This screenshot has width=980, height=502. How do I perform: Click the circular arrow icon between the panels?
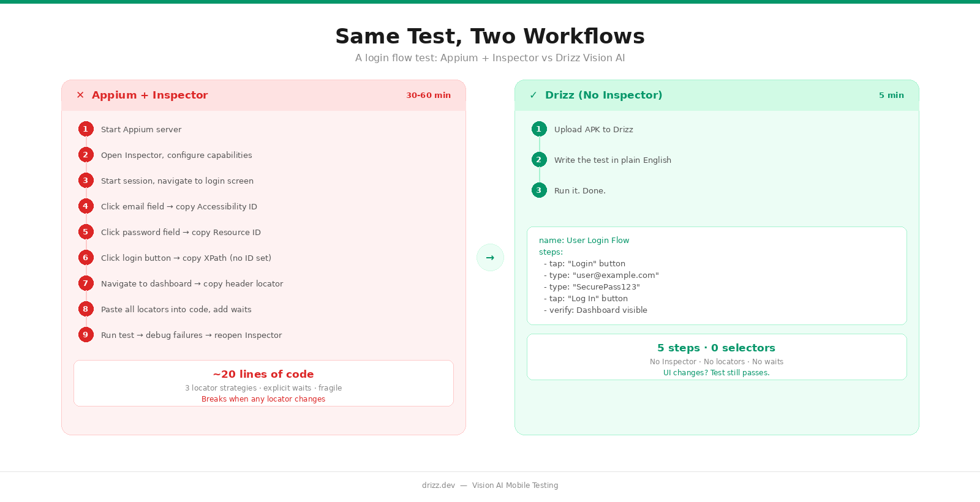pos(490,258)
